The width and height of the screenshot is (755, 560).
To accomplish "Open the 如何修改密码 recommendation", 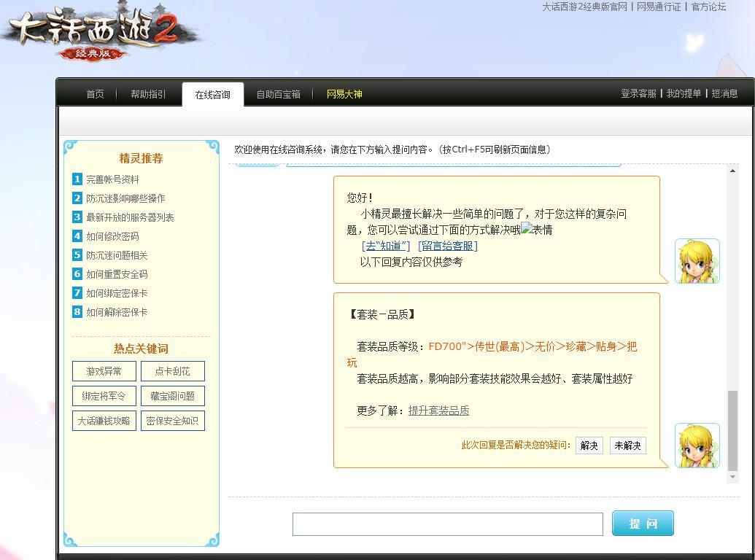I will tap(112, 236).
